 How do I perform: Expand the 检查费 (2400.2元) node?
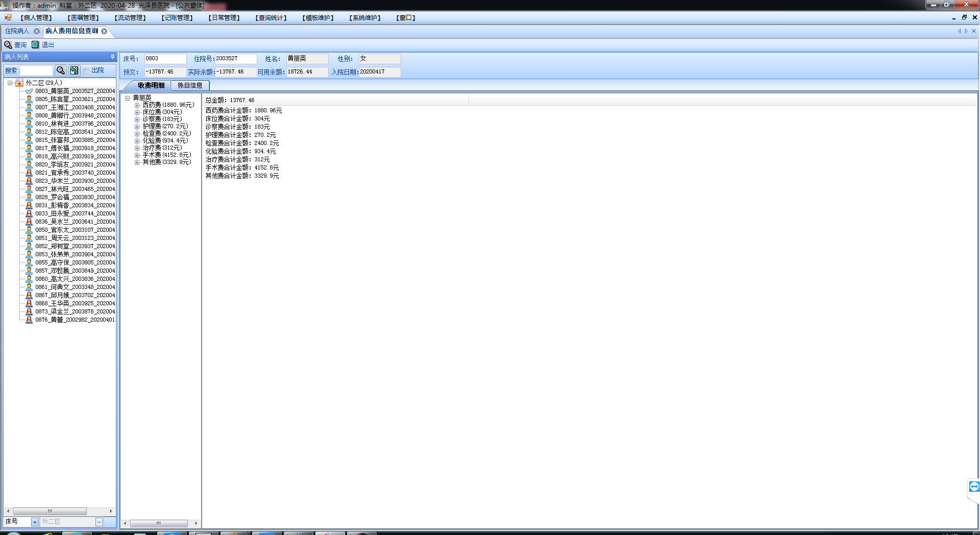(137, 134)
